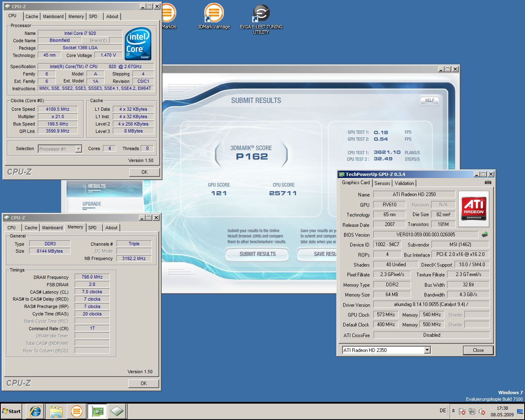
Task: Click Driver Version field in GPU-Z
Action: click(x=431, y=304)
